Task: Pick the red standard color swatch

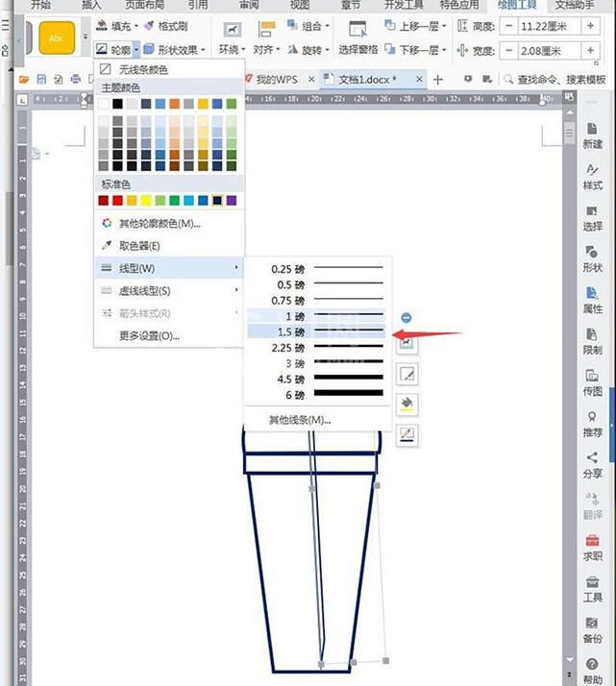Action: click(117, 201)
